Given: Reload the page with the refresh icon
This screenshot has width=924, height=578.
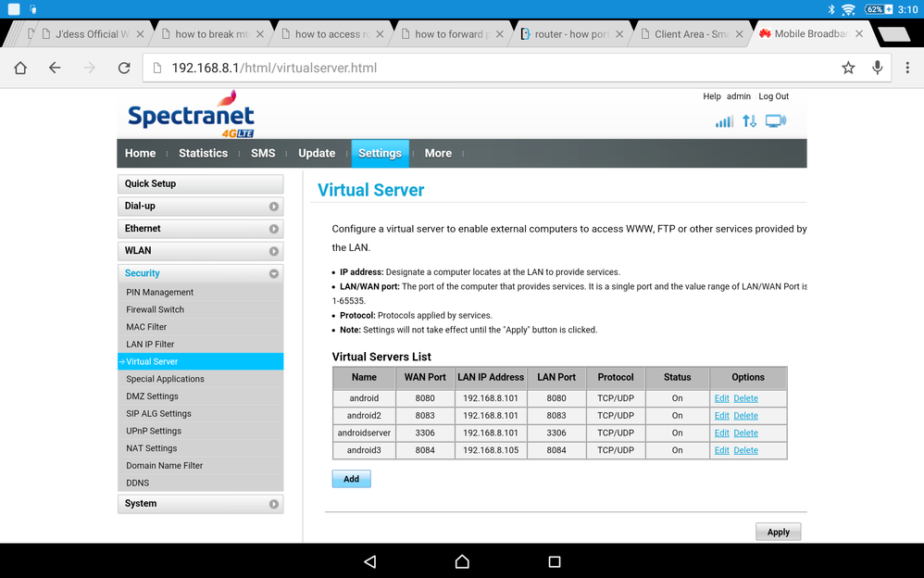Looking at the screenshot, I should [124, 68].
